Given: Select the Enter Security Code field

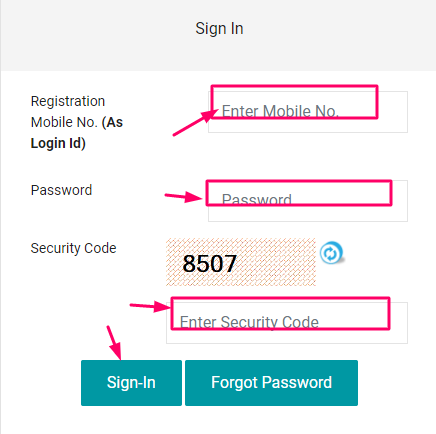Looking at the screenshot, I should tap(287, 323).
